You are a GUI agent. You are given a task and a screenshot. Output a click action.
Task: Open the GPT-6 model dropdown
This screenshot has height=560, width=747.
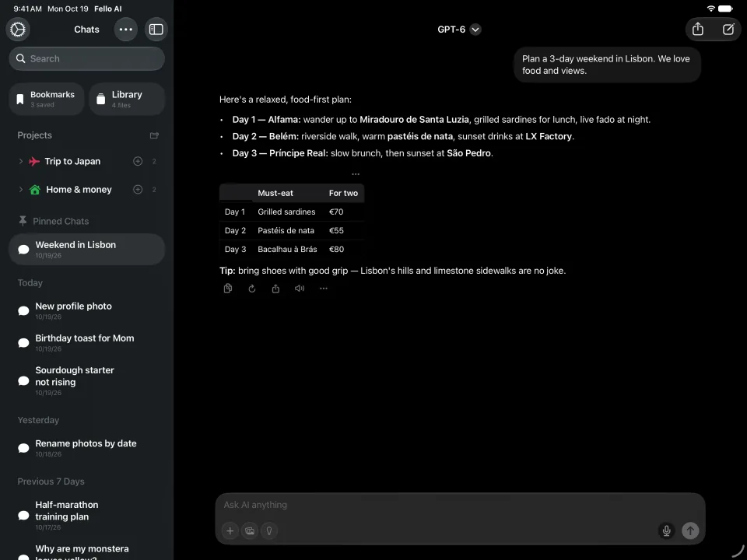pyautogui.click(x=459, y=30)
